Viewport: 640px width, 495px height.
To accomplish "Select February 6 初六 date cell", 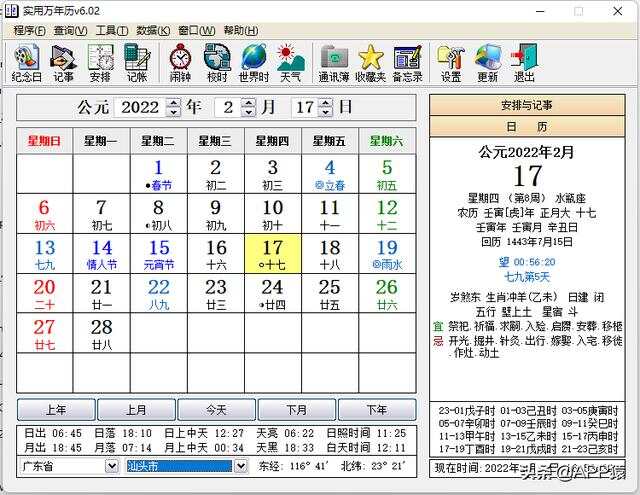I will pyautogui.click(x=44, y=214).
